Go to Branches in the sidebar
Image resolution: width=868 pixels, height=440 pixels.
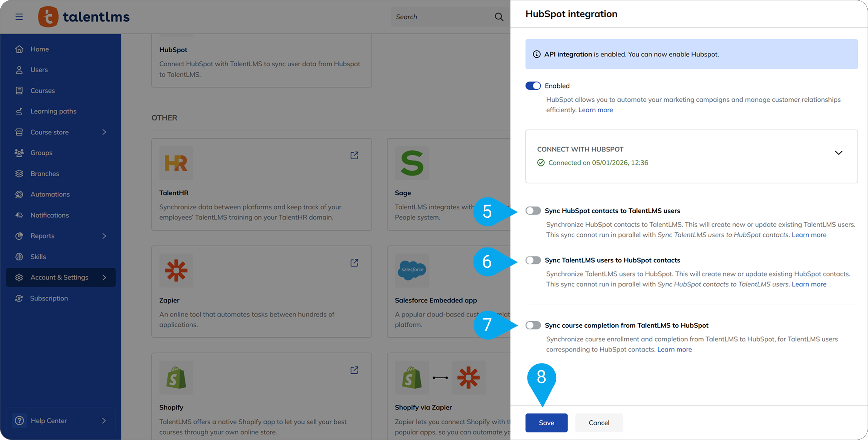tap(44, 174)
